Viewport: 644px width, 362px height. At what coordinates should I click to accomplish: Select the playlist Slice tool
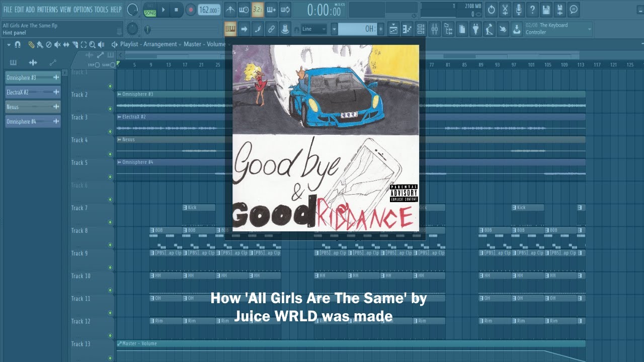(74, 44)
